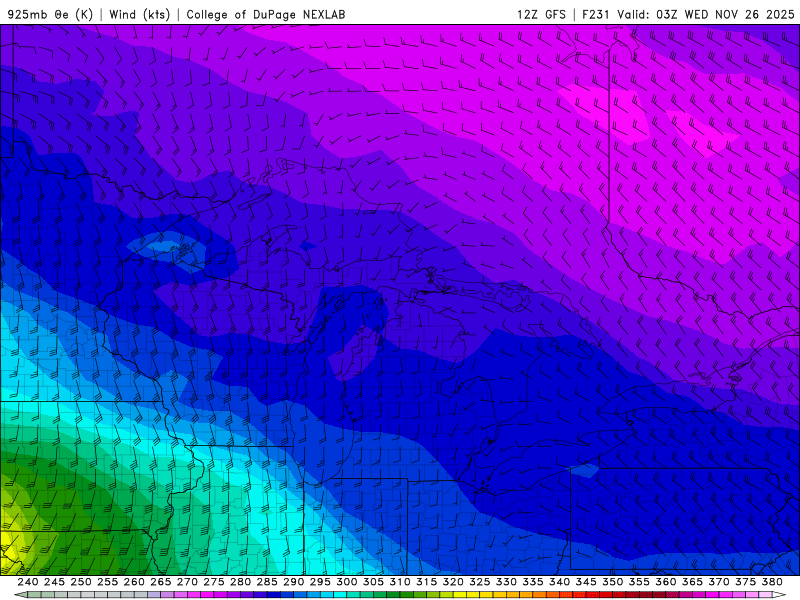This screenshot has width=800, height=600.
Task: Click the orange swatch below 335
Action: pyautogui.click(x=539, y=595)
